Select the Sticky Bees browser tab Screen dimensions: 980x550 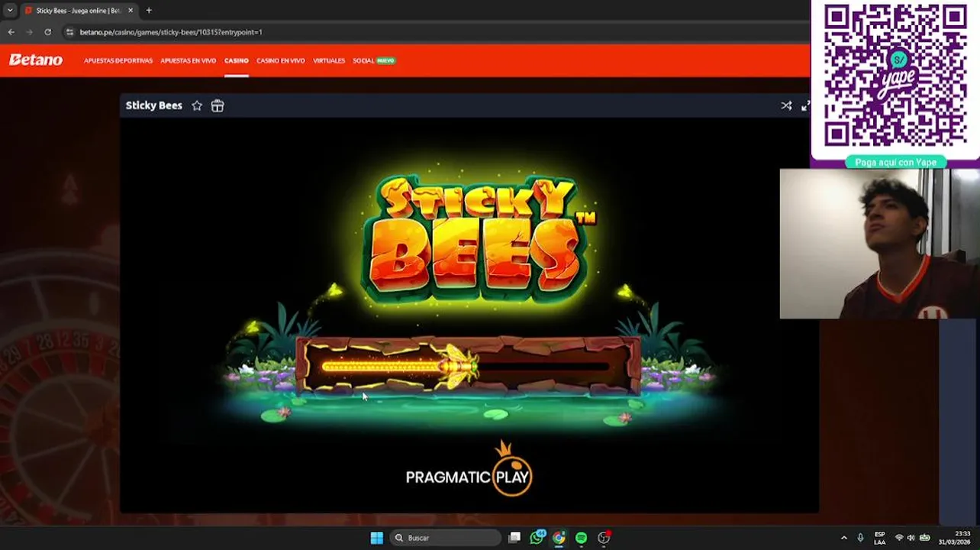click(78, 11)
